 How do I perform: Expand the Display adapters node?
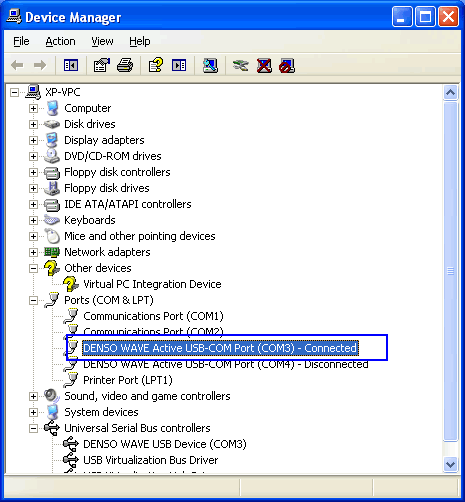point(33,140)
